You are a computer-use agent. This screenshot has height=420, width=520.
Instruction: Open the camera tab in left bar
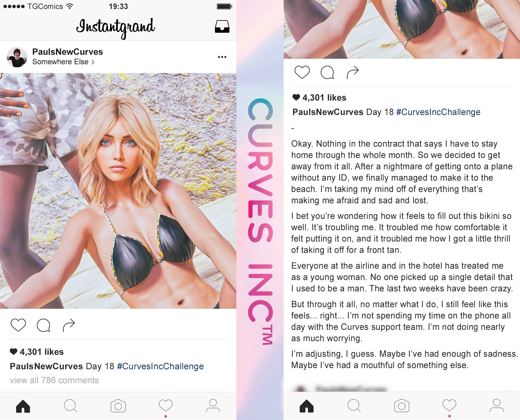tap(118, 406)
